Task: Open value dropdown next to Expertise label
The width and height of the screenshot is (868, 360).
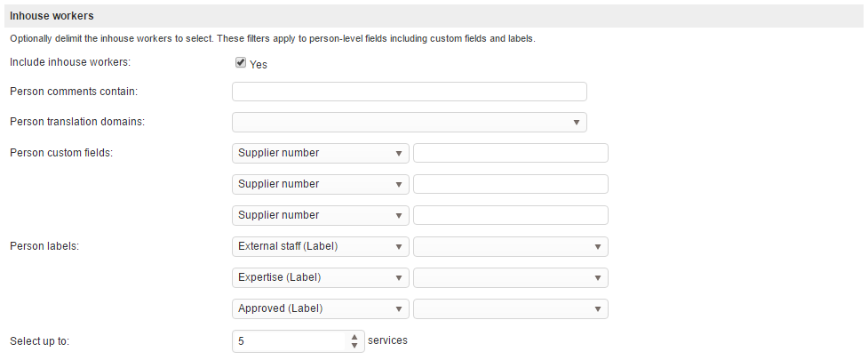Action: (510, 277)
